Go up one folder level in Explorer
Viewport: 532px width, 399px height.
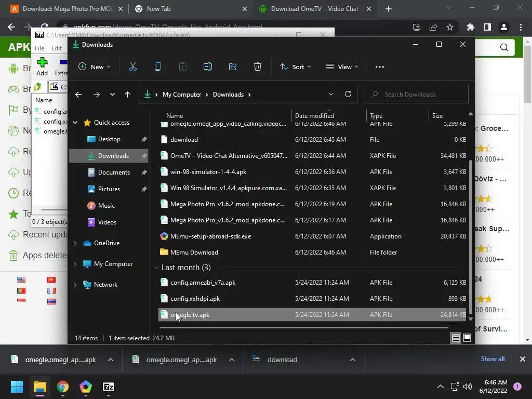[128, 95]
